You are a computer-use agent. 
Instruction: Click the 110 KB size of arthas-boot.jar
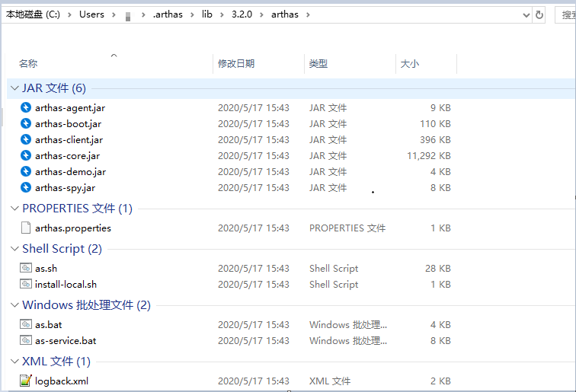pyautogui.click(x=435, y=124)
